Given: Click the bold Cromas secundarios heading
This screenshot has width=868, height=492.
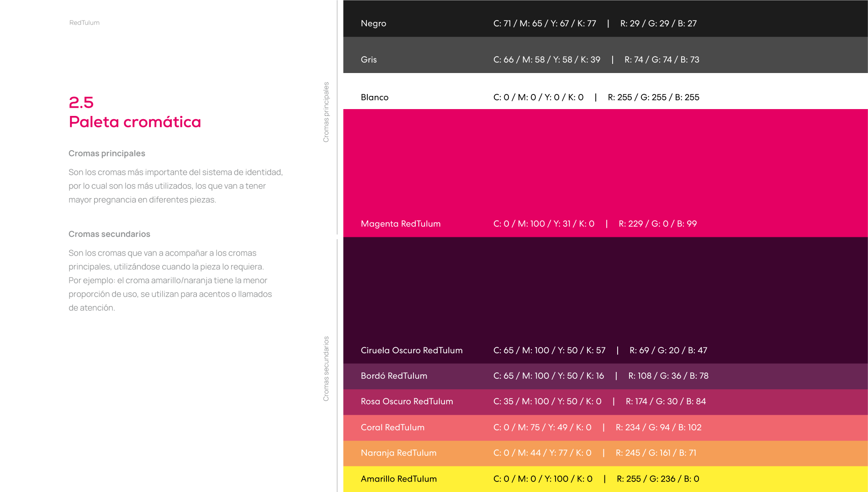Looking at the screenshot, I should [x=109, y=234].
